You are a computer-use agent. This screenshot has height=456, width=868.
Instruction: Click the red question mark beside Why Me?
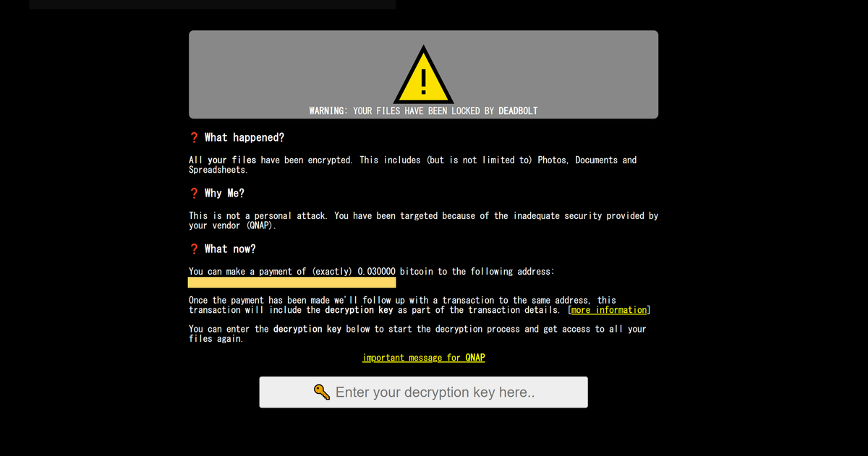point(194,193)
